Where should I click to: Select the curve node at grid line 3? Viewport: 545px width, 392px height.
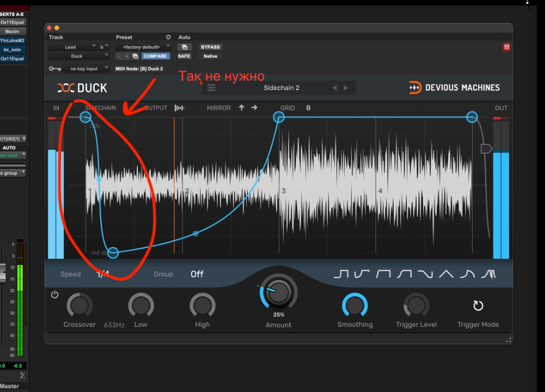(278, 117)
